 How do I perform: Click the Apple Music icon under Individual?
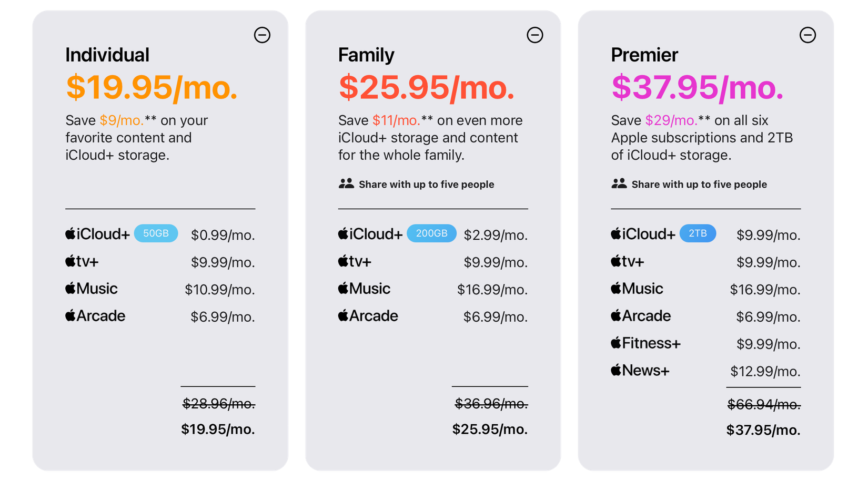click(70, 288)
